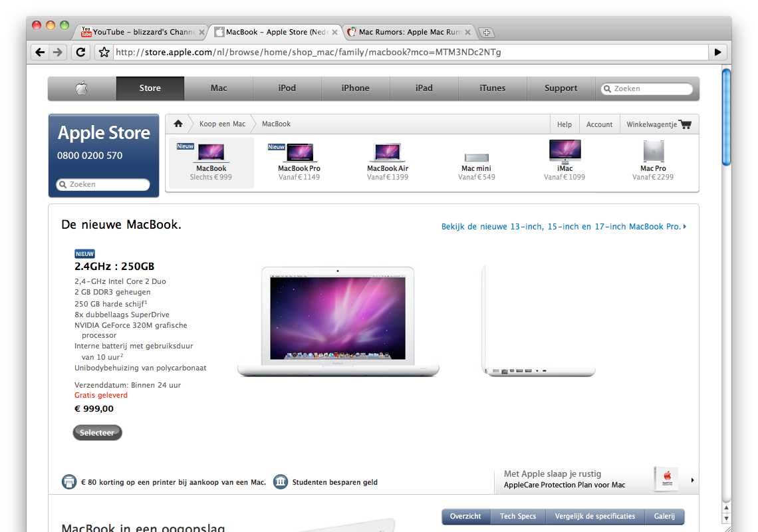
Task: Open the Store navigation tab
Action: 150,88
